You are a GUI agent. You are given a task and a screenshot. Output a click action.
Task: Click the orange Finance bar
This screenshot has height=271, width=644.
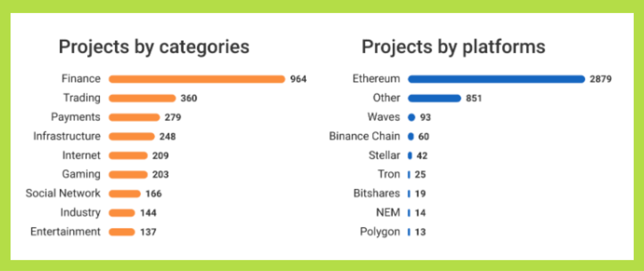click(196, 79)
